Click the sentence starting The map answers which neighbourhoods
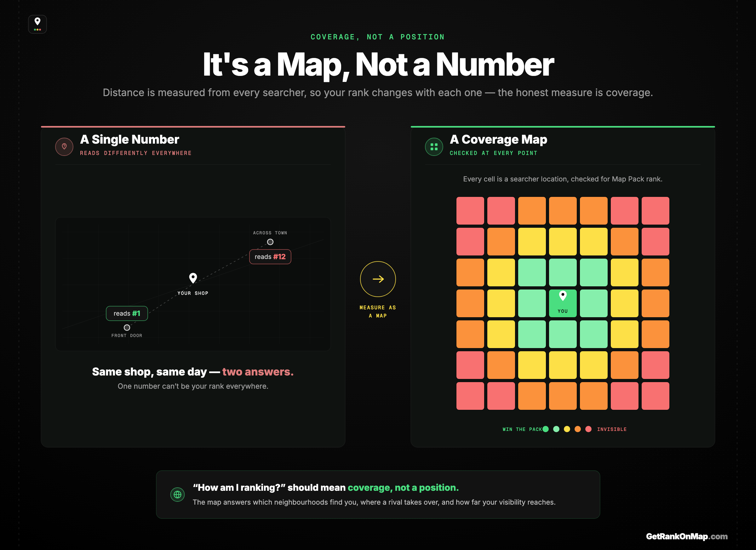The height and width of the screenshot is (550, 756). tap(374, 502)
